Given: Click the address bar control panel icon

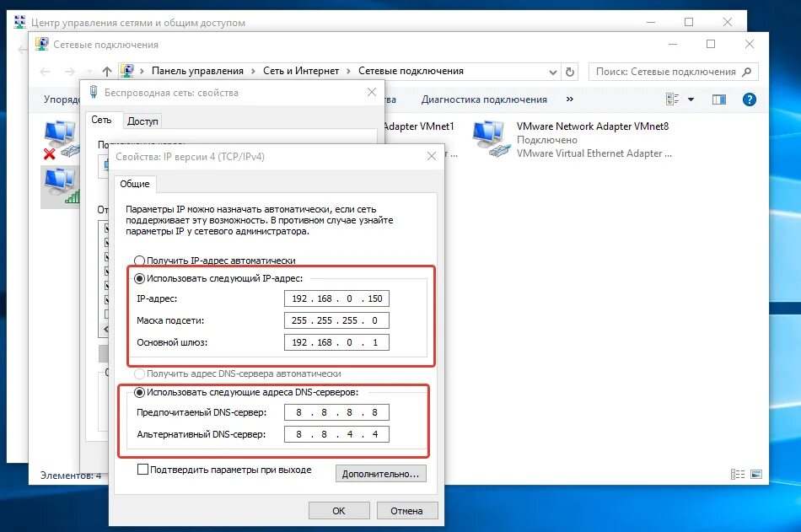Looking at the screenshot, I should click(127, 71).
